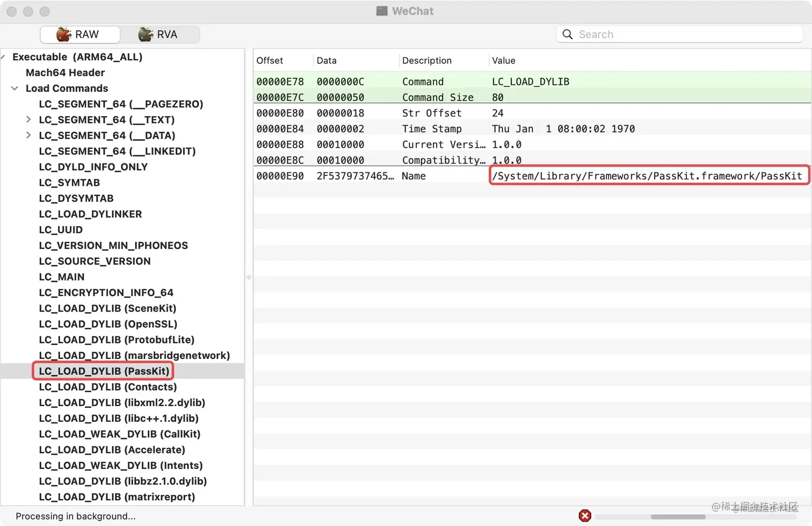812x526 pixels.
Task: Select LC_VERSION_MIN_IPHONEOS entry
Action: pos(113,245)
